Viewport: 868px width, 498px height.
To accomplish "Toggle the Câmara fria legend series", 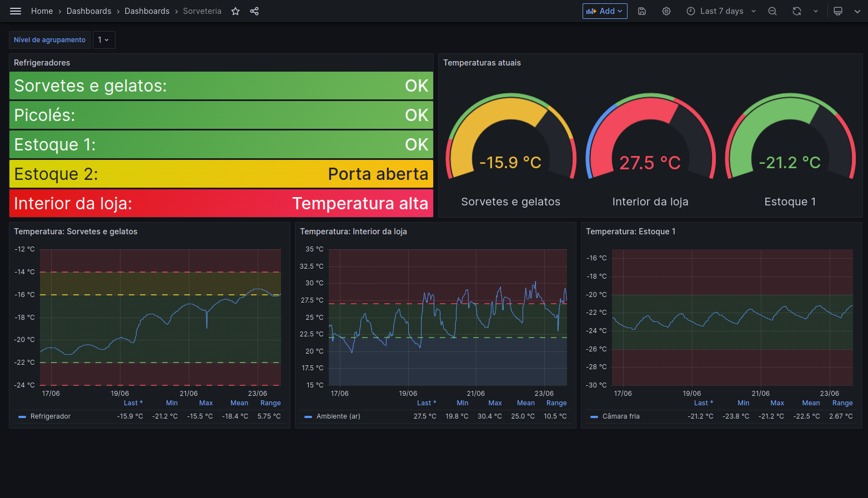I will point(621,416).
